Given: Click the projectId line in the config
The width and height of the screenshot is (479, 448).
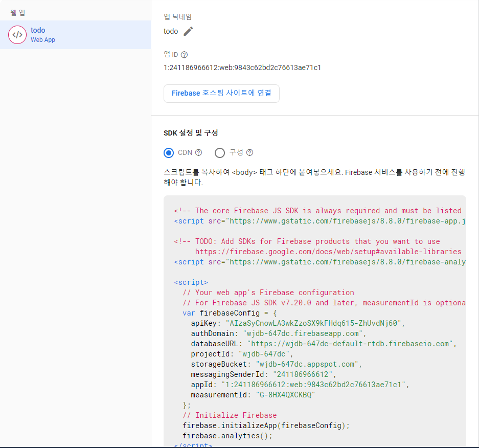Looking at the screenshot, I should 242,354.
